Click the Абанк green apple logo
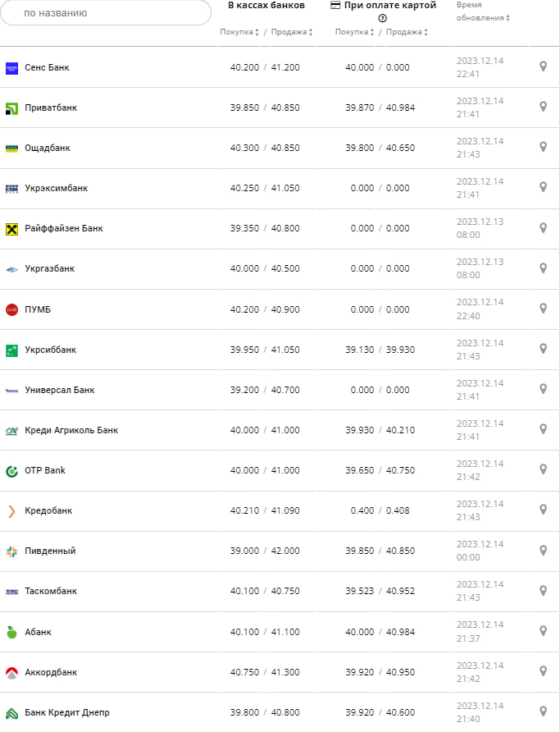This screenshot has width=560, height=732. point(11,632)
